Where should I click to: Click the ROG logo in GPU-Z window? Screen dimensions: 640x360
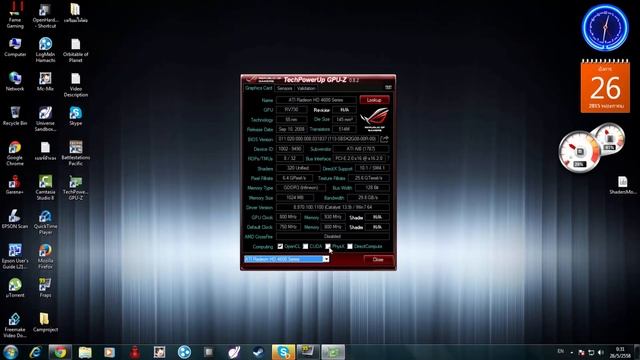pyautogui.click(x=374, y=120)
